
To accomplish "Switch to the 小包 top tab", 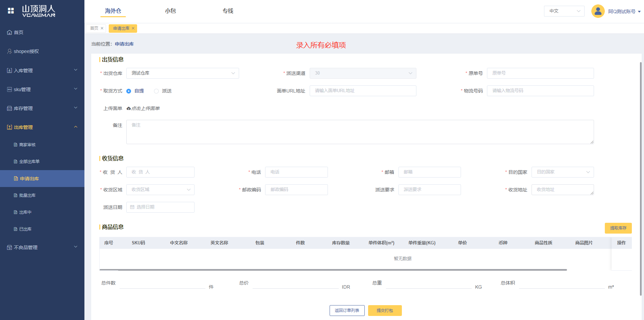I will (x=170, y=11).
